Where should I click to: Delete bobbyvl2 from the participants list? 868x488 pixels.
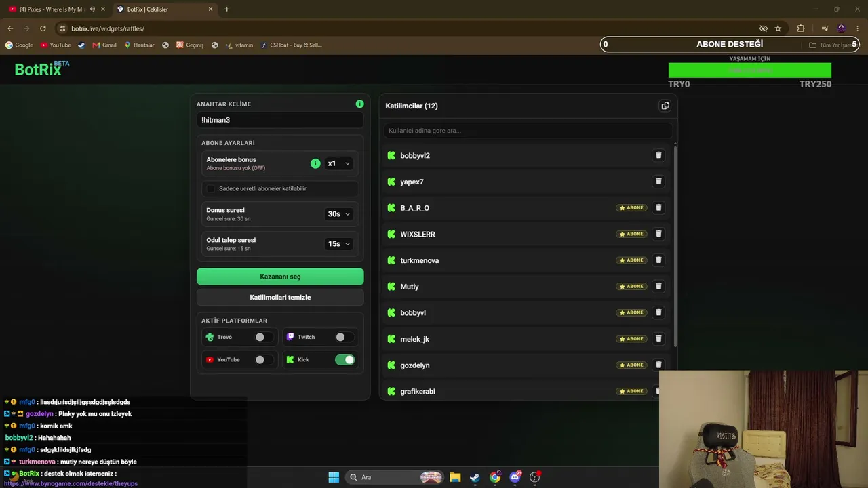pos(658,155)
